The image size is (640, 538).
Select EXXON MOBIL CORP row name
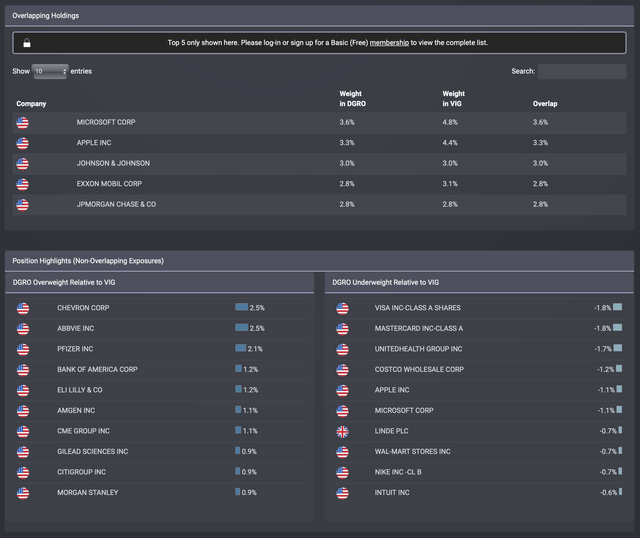coord(109,184)
